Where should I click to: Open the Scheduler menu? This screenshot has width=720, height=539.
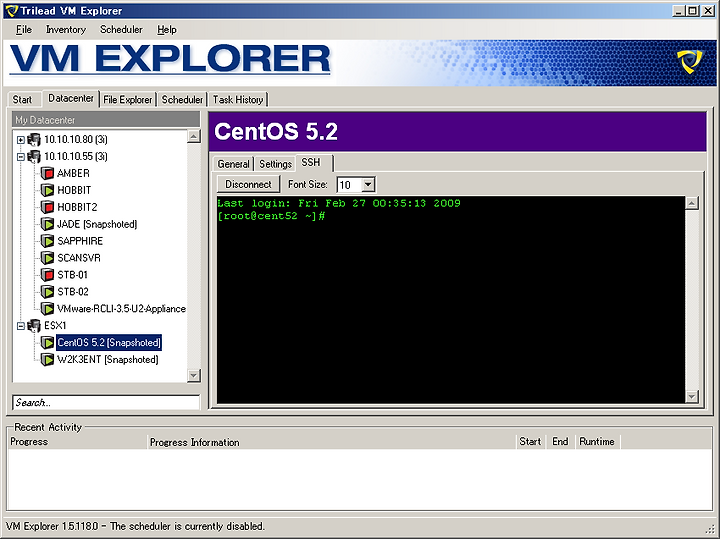(x=121, y=29)
